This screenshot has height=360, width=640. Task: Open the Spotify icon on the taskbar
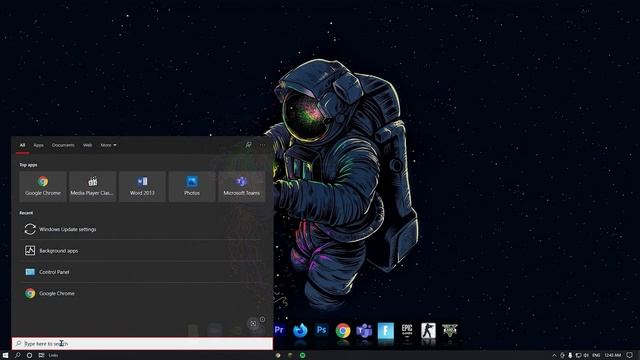pos(302,356)
